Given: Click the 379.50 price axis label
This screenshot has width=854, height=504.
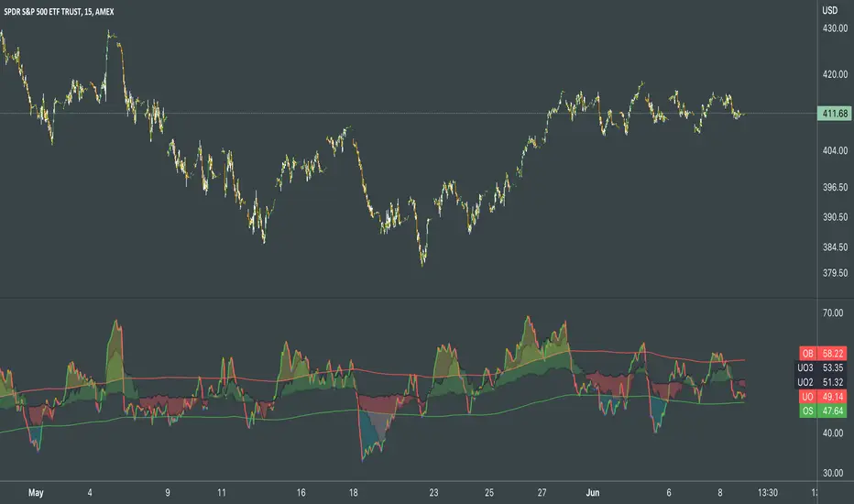Looking at the screenshot, I should click(x=835, y=272).
